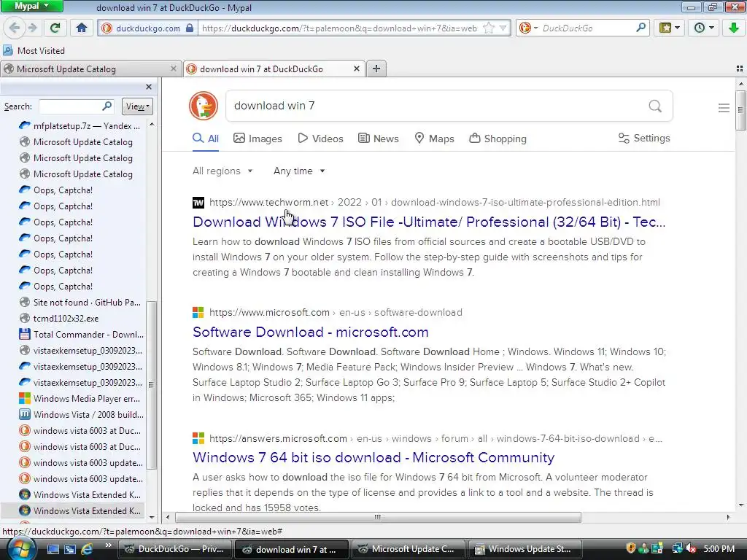
Task: Click the DuckDuckGo duck logo
Action: pos(204,106)
